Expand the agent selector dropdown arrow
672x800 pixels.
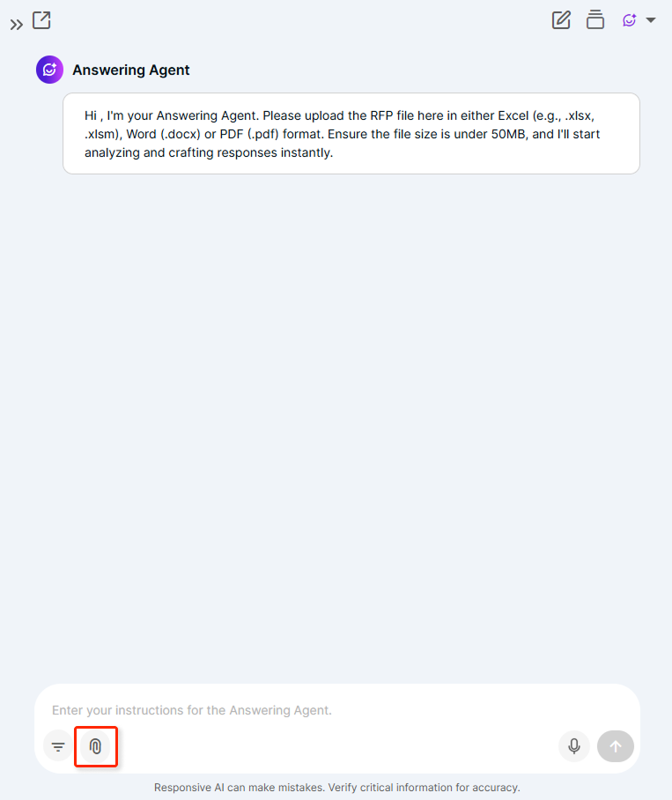coord(651,20)
